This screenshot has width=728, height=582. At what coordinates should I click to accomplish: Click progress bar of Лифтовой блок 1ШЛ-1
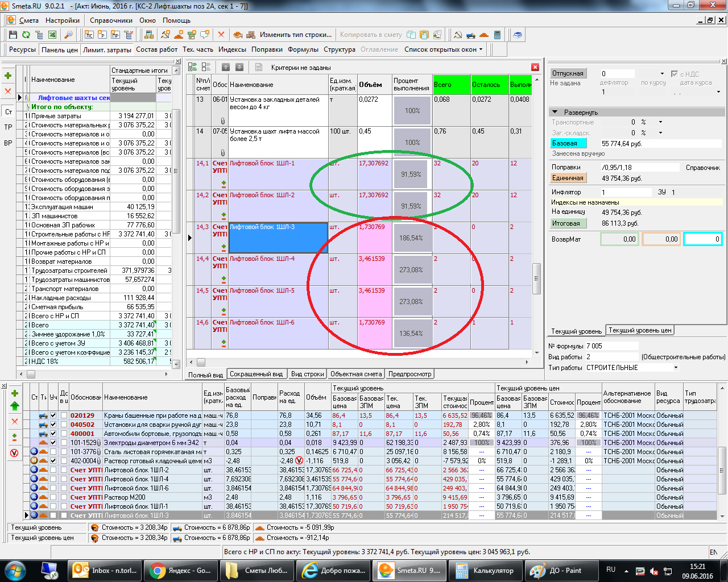pyautogui.click(x=411, y=174)
